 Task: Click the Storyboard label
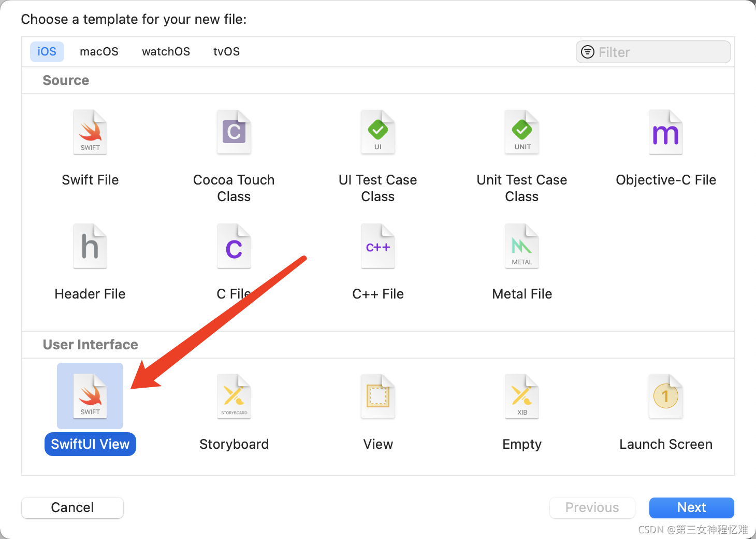234,444
